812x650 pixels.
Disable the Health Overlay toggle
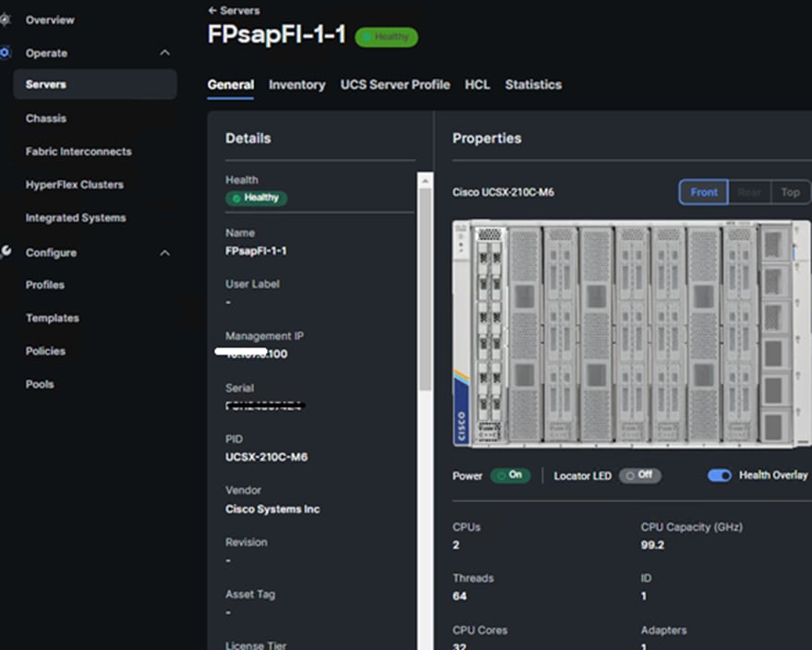pyautogui.click(x=720, y=475)
